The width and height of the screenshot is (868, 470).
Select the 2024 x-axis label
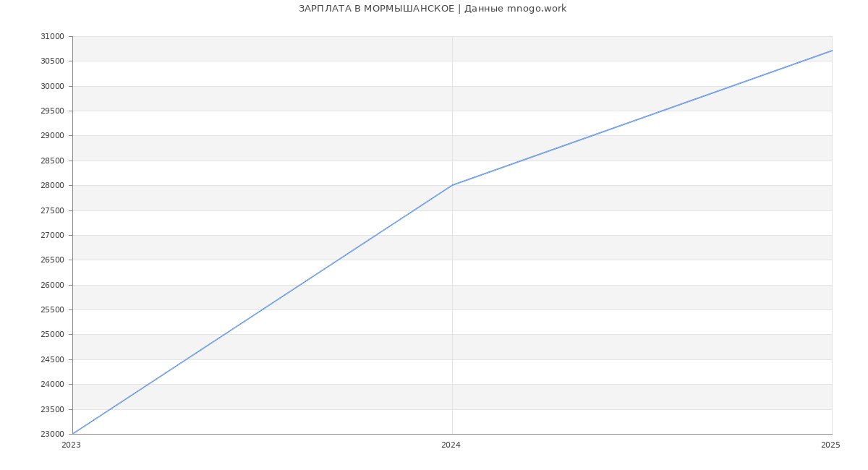[x=451, y=445]
